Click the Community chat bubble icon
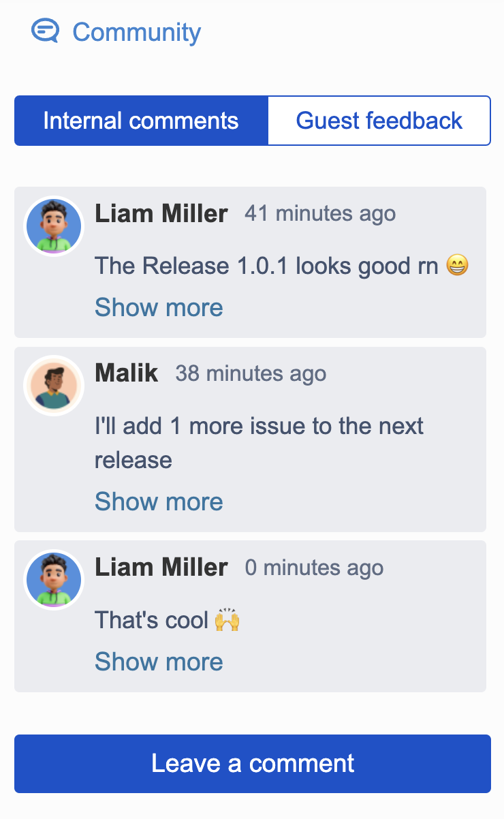Image resolution: width=504 pixels, height=819 pixels. pos(45,31)
